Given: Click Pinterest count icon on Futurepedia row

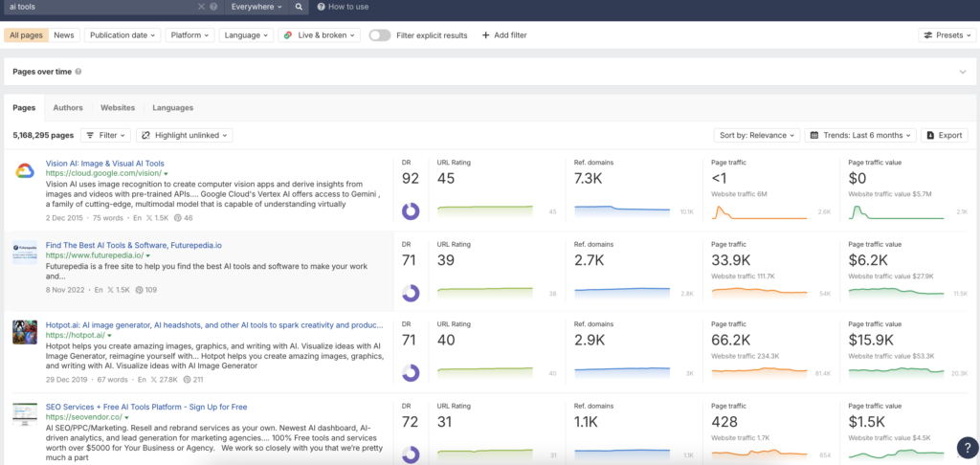Looking at the screenshot, I should point(139,290).
